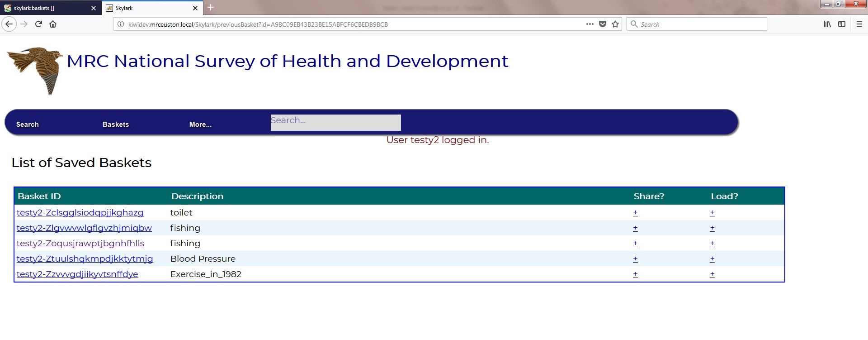Click the Load? column header
The height and width of the screenshot is (340, 868).
pos(724,196)
